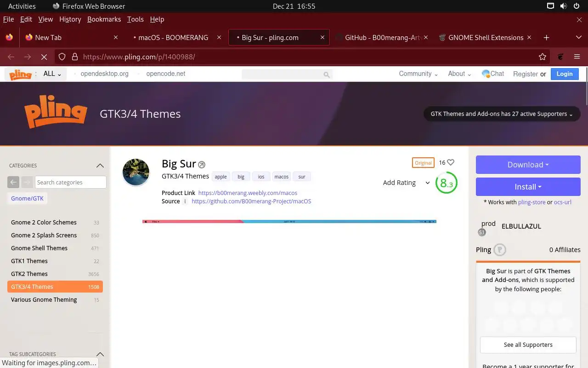The height and width of the screenshot is (368, 588).
Task: Collapse the CATEGORIES section
Action: pos(100,166)
